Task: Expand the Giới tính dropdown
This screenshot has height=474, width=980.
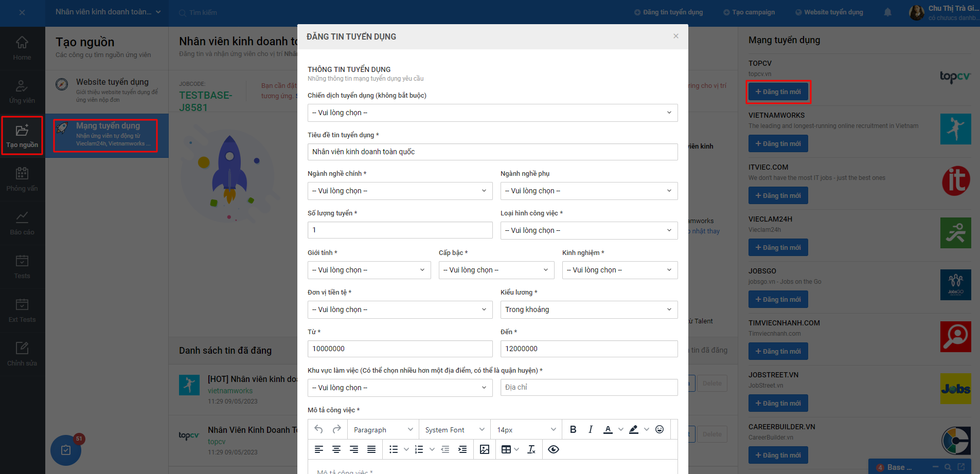Action: tap(369, 270)
